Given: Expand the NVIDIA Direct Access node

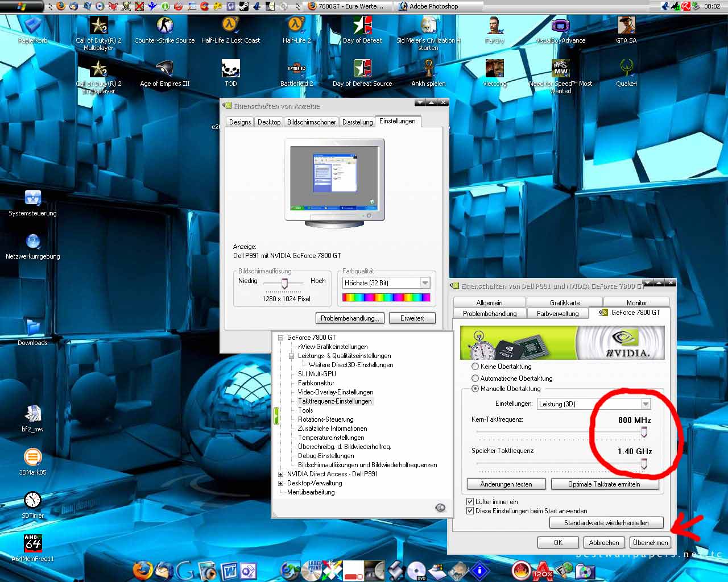Looking at the screenshot, I should [280, 474].
